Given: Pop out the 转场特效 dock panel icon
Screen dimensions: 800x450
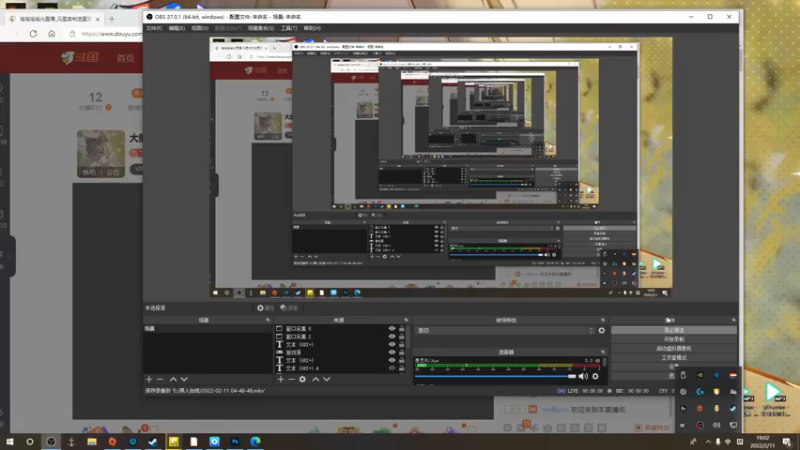Looking at the screenshot, I should tap(603, 320).
